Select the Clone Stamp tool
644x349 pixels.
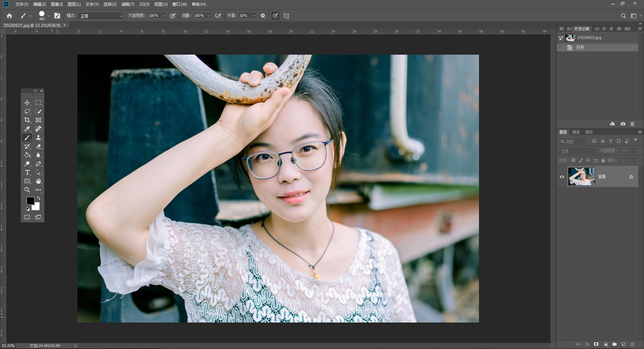click(39, 137)
